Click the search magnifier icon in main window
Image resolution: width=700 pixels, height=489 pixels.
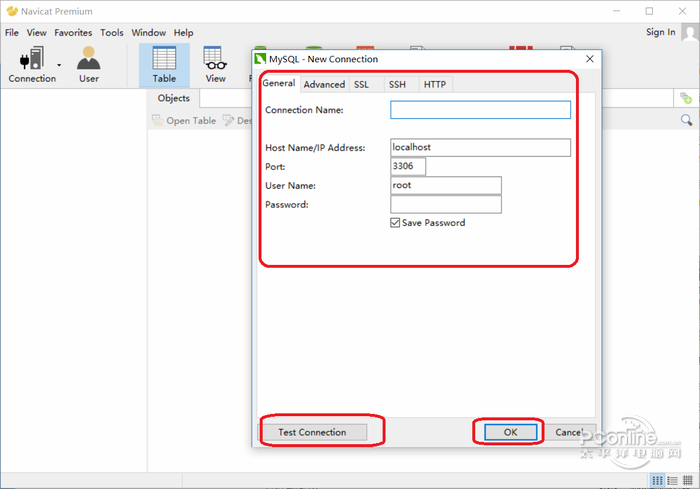pyautogui.click(x=686, y=120)
